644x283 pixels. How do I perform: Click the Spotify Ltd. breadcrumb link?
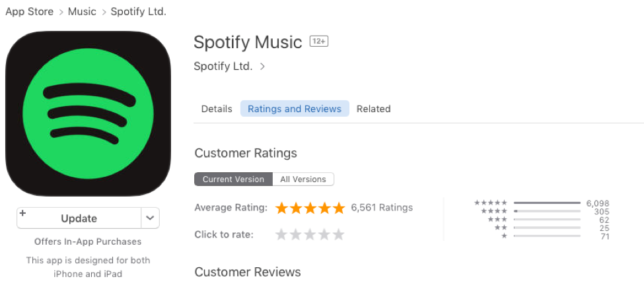139,12
